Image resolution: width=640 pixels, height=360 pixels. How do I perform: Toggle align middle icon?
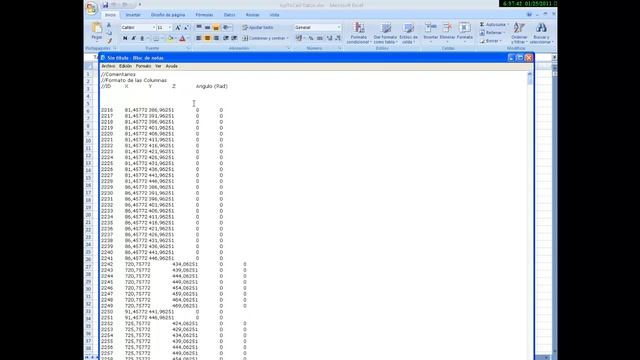click(207, 27)
